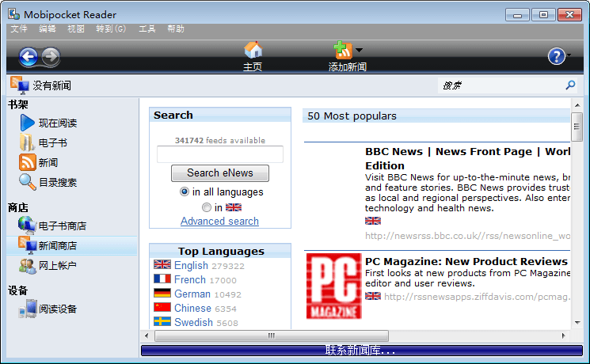Screen dimensions: 590x364
Task: Click the BBC newsrss.bbc.co.uk feed URL
Action: pyautogui.click(x=467, y=236)
